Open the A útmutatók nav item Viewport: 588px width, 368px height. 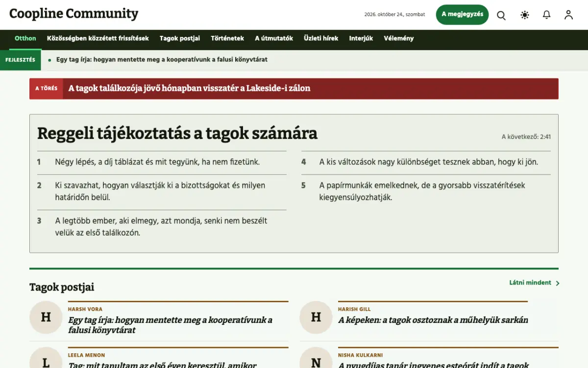(x=274, y=38)
